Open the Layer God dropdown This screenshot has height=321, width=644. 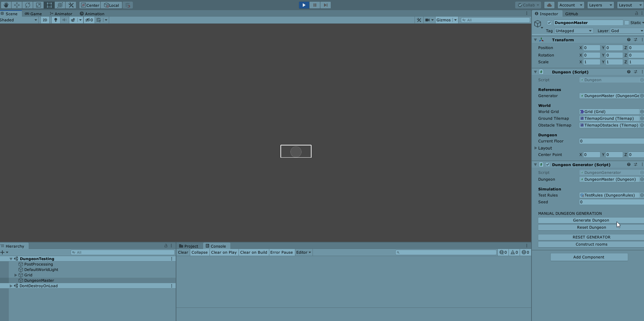coord(627,31)
